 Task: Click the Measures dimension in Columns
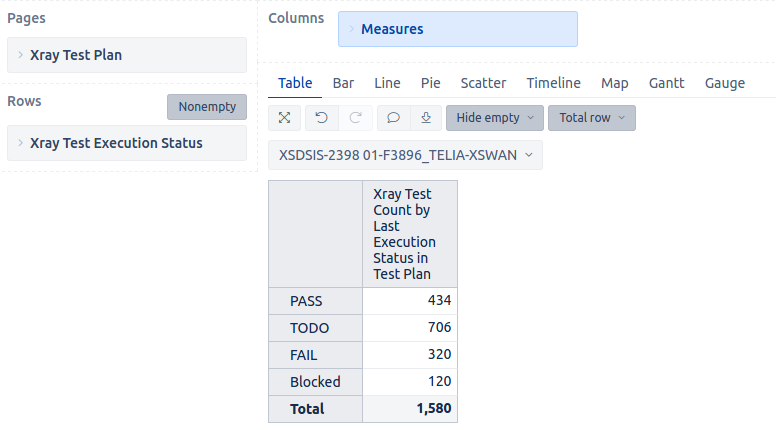(x=458, y=29)
